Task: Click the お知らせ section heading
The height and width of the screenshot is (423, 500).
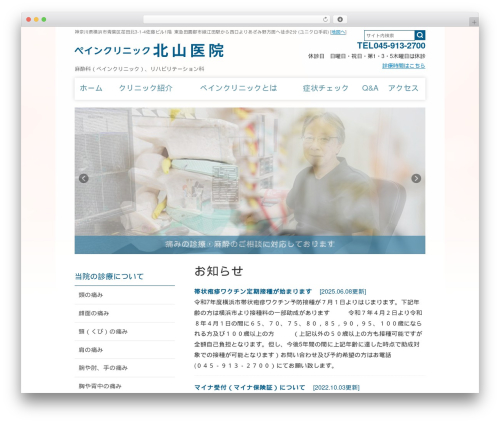Action: click(219, 271)
